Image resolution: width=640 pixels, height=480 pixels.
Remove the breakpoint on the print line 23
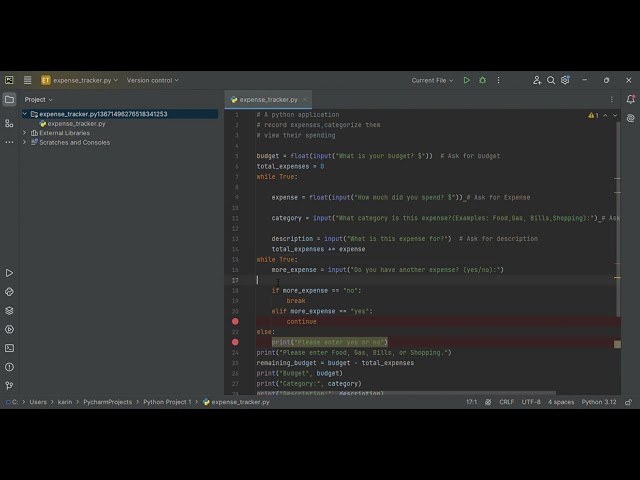(235, 342)
